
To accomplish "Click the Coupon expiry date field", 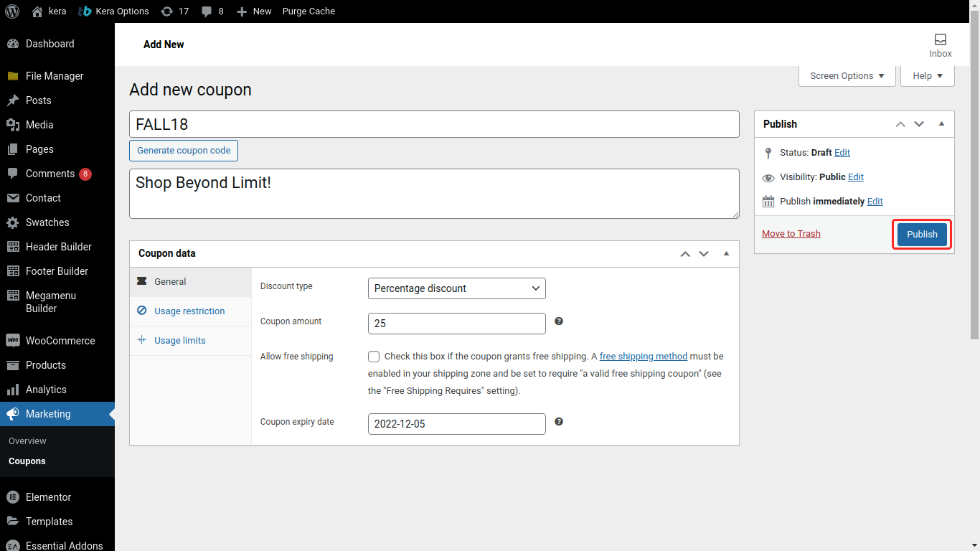I will [456, 424].
